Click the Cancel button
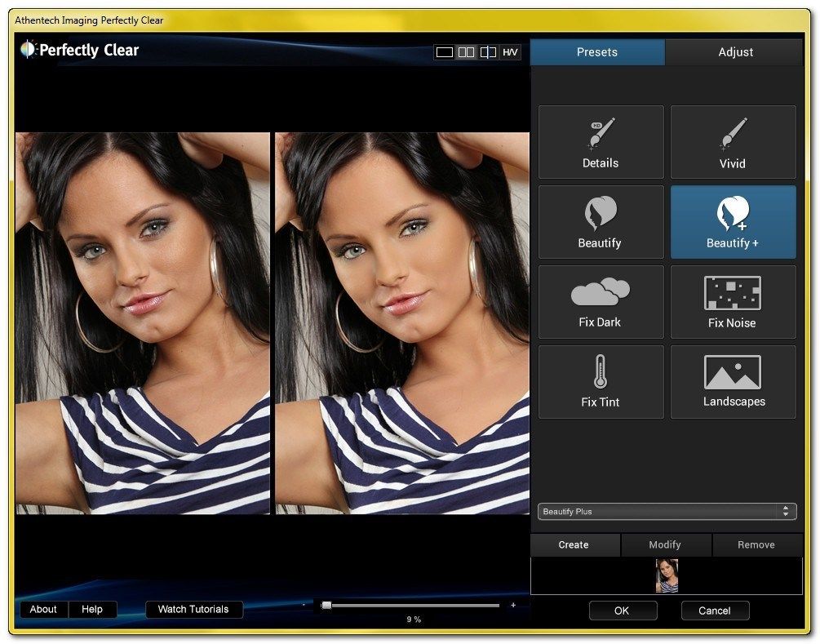 pyautogui.click(x=715, y=611)
